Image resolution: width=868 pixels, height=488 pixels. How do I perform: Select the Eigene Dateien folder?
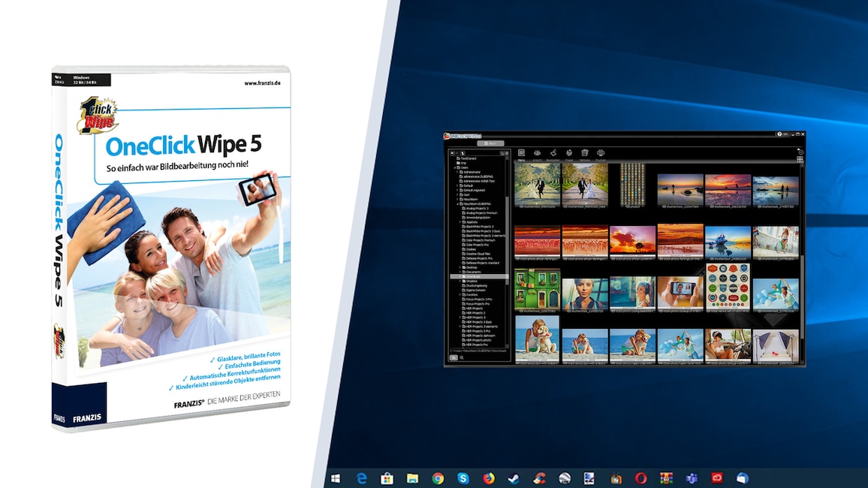pos(475,291)
